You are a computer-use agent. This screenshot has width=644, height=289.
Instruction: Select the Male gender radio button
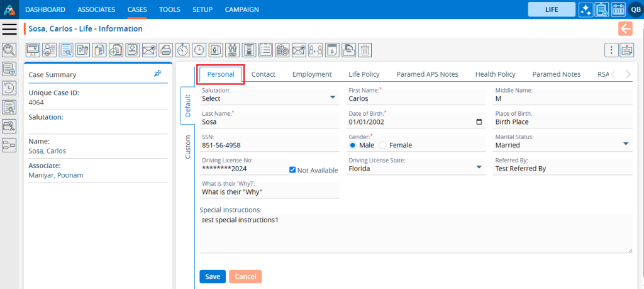pos(353,145)
